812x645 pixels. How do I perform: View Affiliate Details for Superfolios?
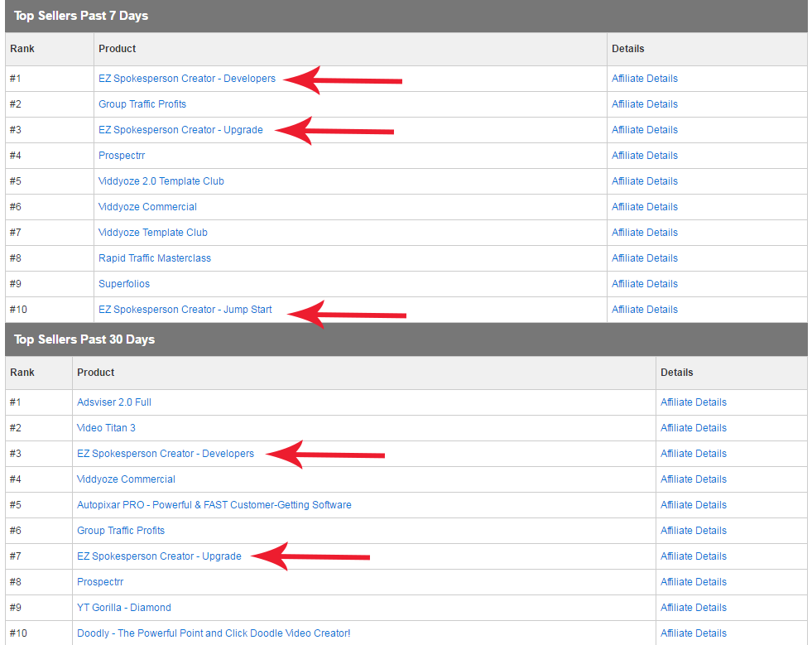click(x=645, y=284)
